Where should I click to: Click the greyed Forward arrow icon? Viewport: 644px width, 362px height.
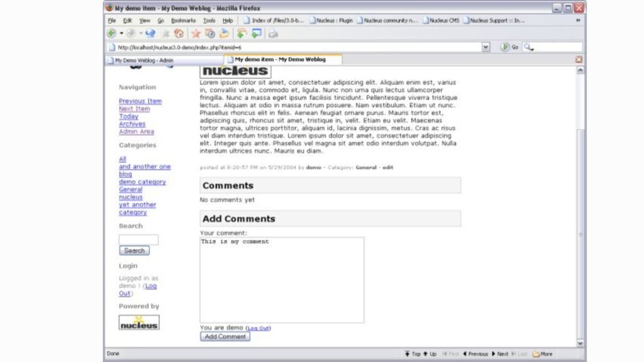[x=131, y=33]
